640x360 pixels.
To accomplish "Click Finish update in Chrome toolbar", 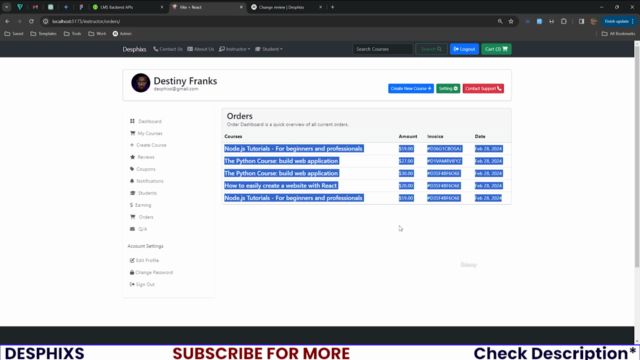I will coord(619,21).
